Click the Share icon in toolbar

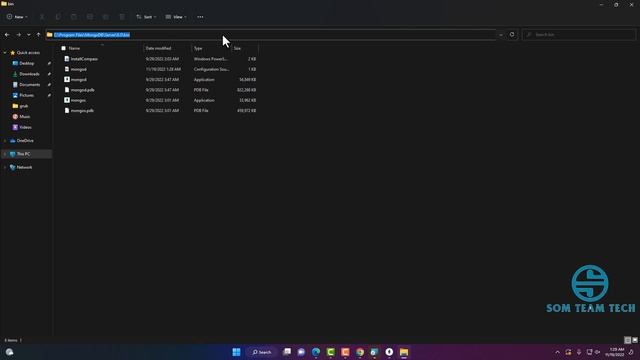pos(106,17)
